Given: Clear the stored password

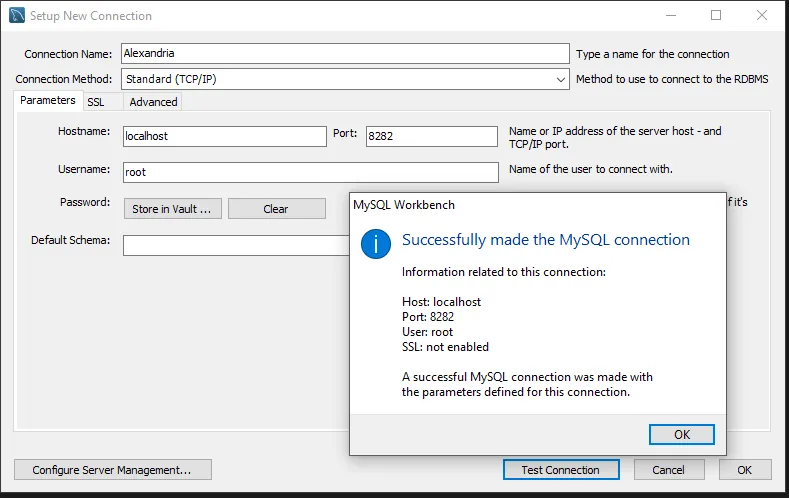Looking at the screenshot, I should click(x=277, y=209).
